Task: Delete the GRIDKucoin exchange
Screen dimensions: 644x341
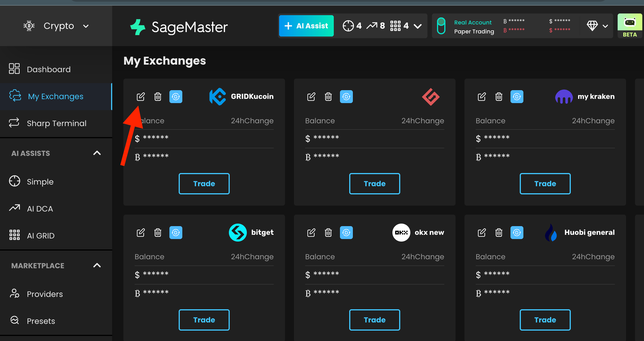Action: point(158,97)
